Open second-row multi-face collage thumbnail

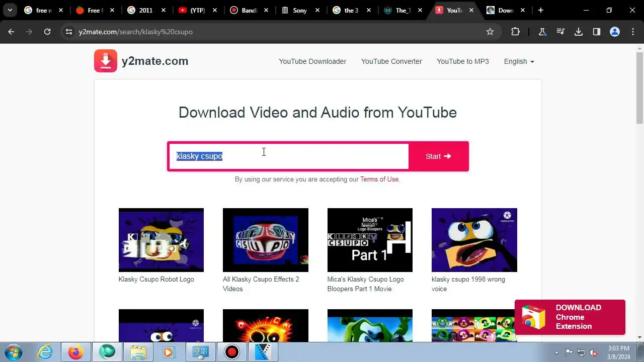click(474, 325)
